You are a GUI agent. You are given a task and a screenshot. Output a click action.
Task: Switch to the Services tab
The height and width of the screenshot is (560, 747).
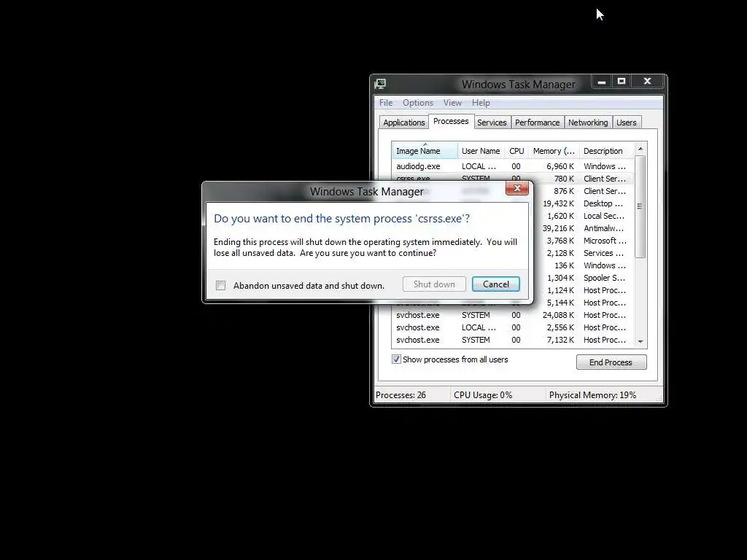tap(492, 122)
